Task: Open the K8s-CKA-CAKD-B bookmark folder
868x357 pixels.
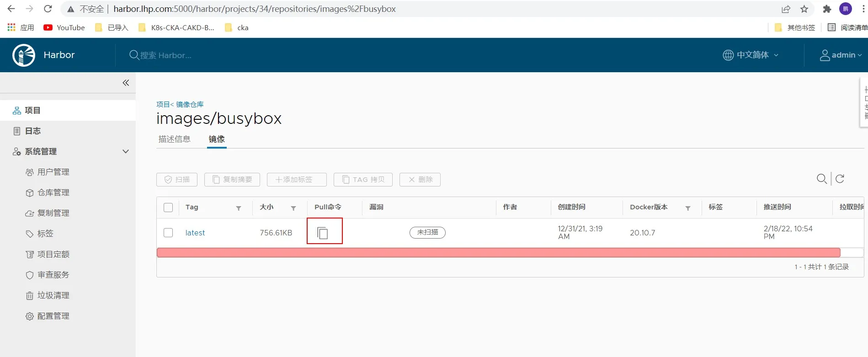Action: 176,27
